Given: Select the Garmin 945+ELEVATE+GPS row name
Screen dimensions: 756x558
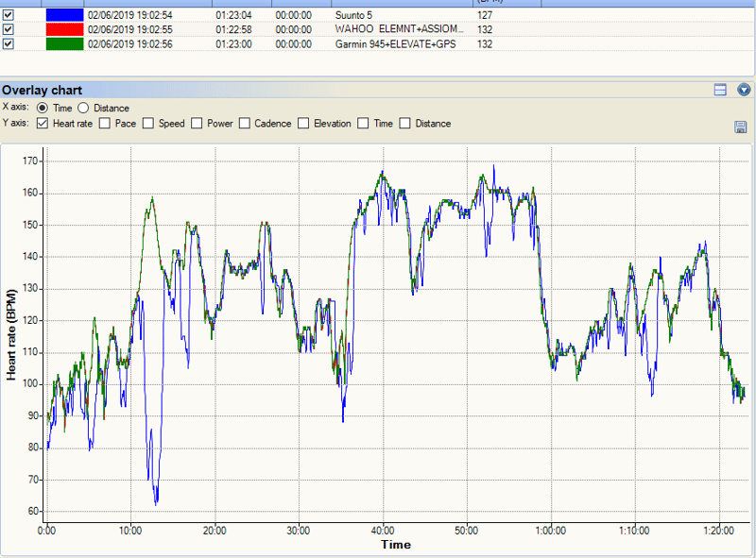Looking at the screenshot, I should pos(395,44).
